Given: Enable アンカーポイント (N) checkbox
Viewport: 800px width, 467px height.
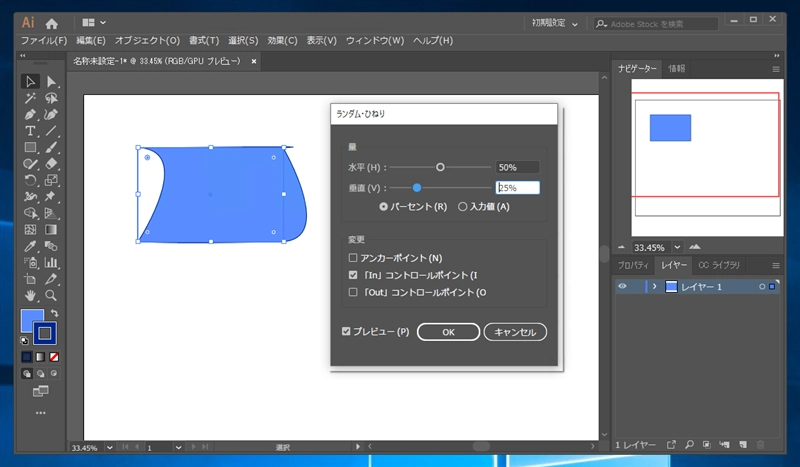Looking at the screenshot, I should (353, 258).
